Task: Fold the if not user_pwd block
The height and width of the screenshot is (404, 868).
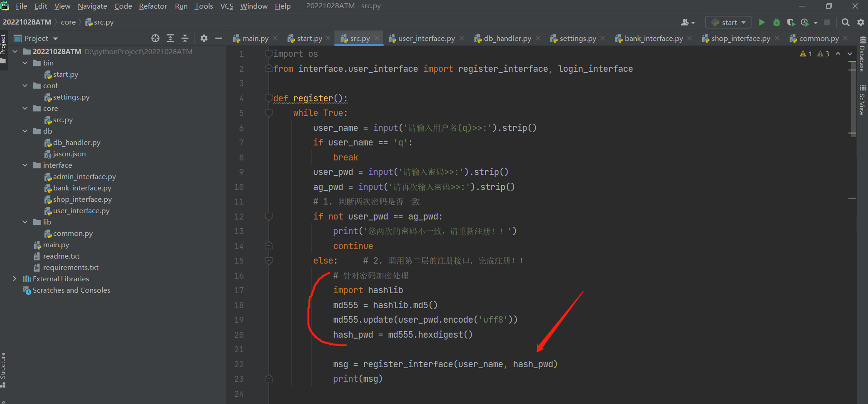Action: tap(269, 217)
